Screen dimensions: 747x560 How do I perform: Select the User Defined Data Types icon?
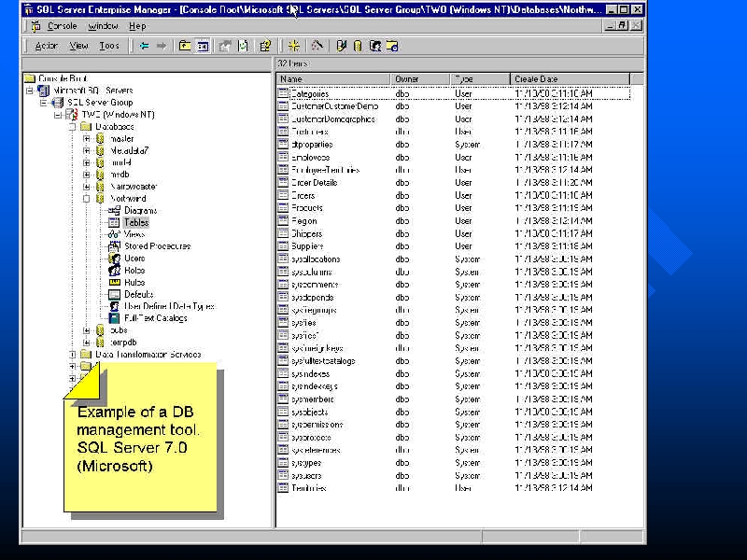coord(115,306)
